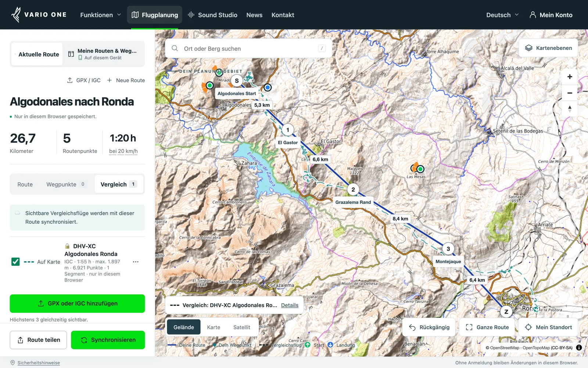
Task: Open the Kontakt page
Action: [x=283, y=15]
